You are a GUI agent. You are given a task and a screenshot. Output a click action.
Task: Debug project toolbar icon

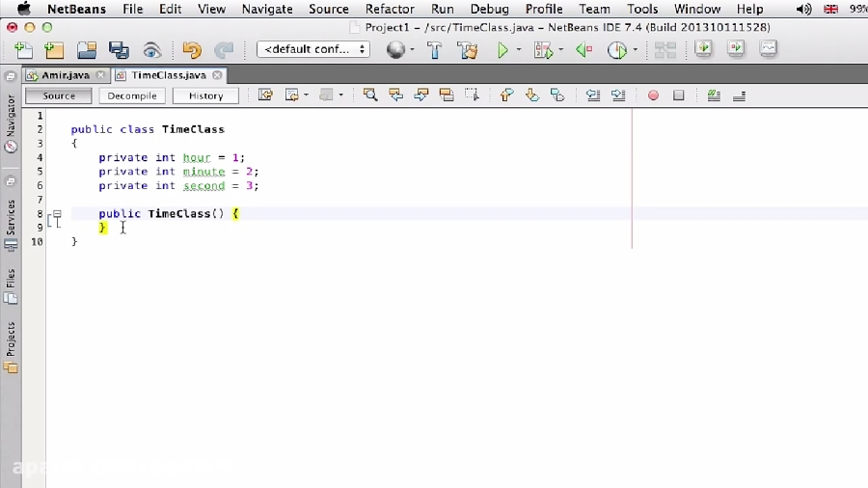[544, 50]
